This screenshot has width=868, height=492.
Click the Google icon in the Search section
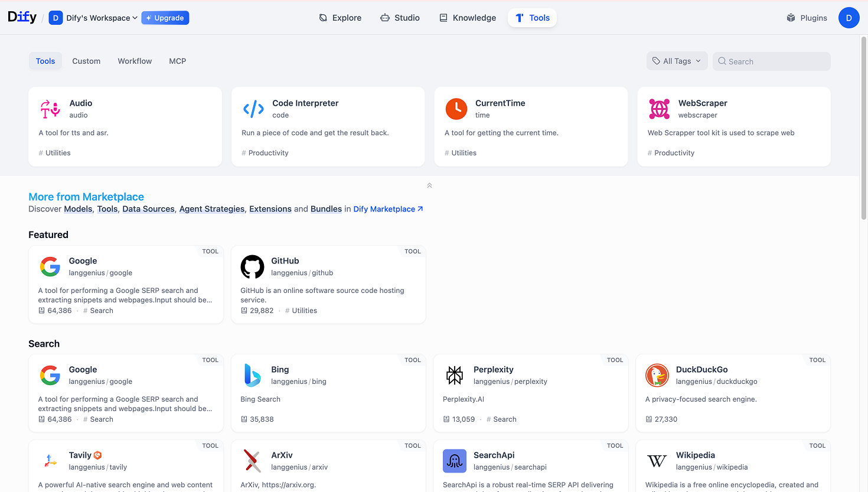click(50, 376)
